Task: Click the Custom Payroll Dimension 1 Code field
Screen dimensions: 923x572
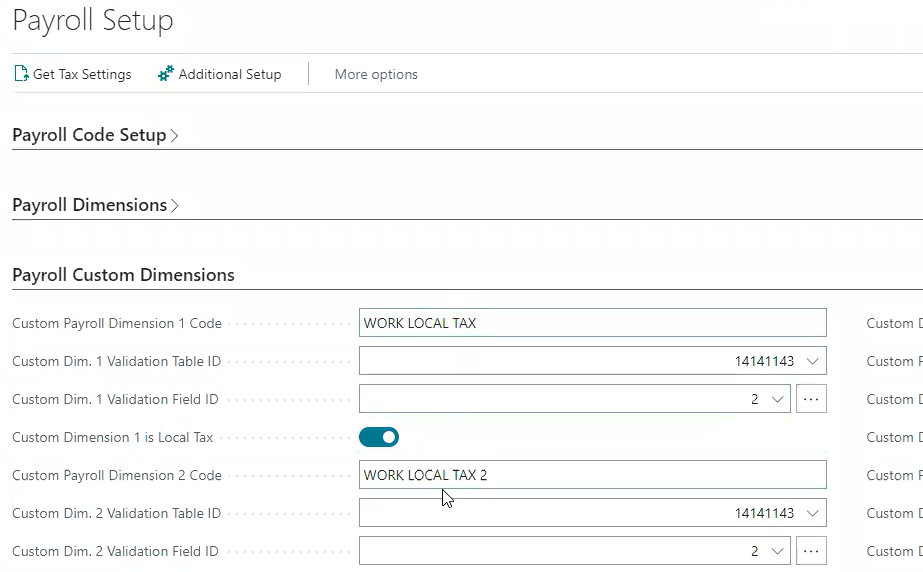Action: click(x=592, y=323)
